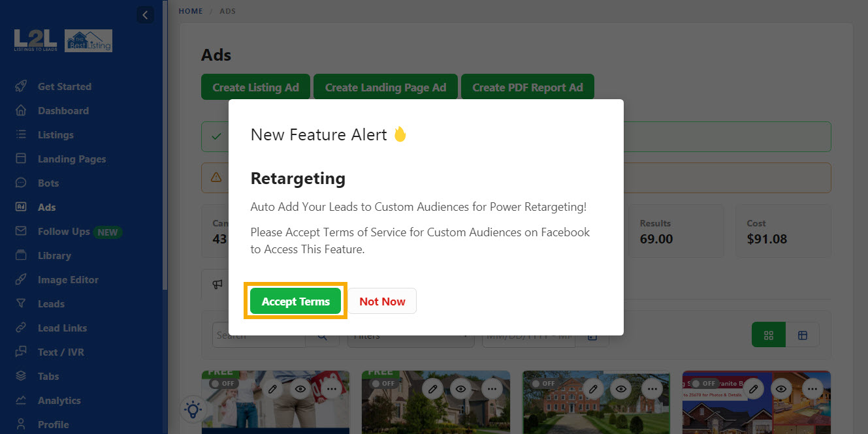Switch to table view layout
This screenshot has height=434, width=868.
click(x=803, y=335)
